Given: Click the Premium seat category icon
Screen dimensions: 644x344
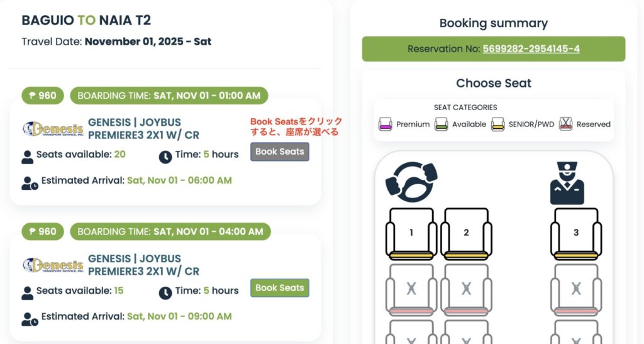Looking at the screenshot, I should pos(386,124).
